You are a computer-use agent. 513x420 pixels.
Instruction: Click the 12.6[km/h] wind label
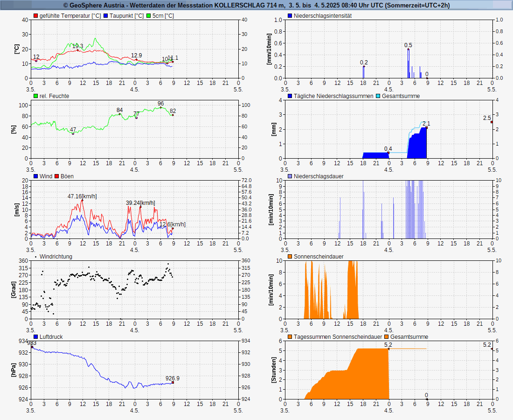(x=173, y=224)
